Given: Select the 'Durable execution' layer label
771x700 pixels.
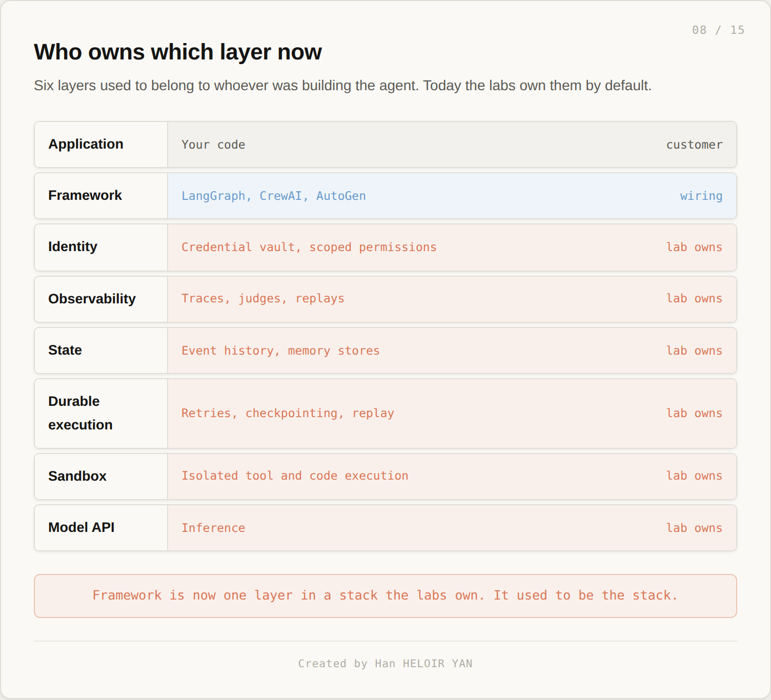Looking at the screenshot, I should pyautogui.click(x=80, y=413).
